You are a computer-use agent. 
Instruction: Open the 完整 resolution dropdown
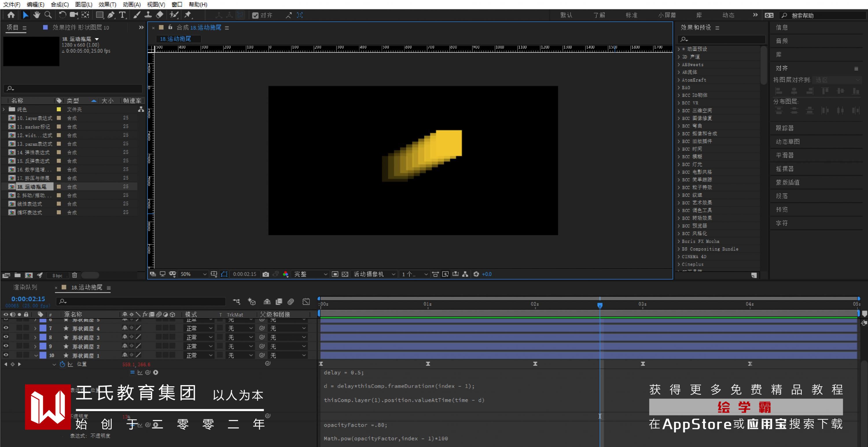click(x=310, y=274)
